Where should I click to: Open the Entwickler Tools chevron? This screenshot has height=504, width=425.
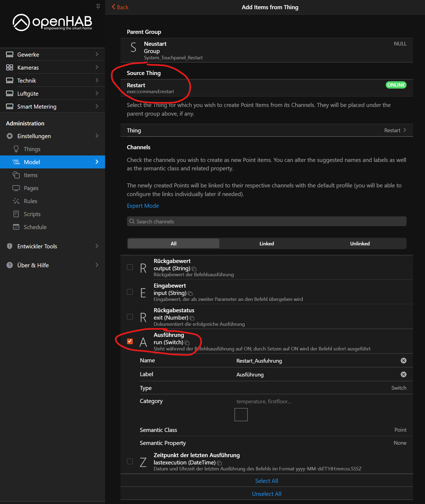(97, 246)
